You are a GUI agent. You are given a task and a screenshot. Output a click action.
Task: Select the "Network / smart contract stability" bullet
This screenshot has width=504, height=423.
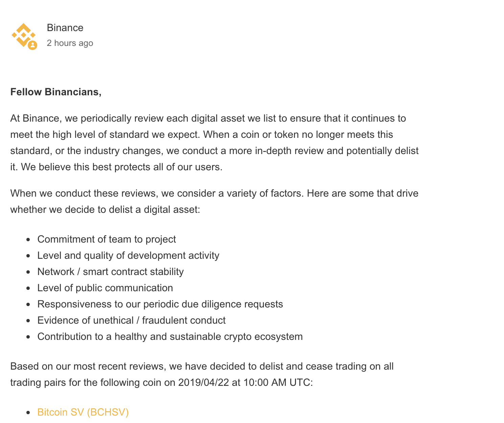(110, 272)
